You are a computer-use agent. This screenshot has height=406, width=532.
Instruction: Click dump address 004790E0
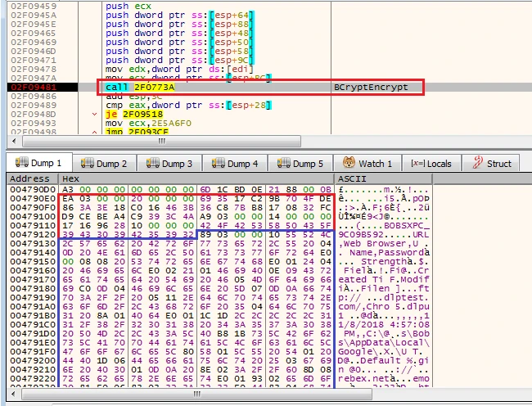click(33, 198)
